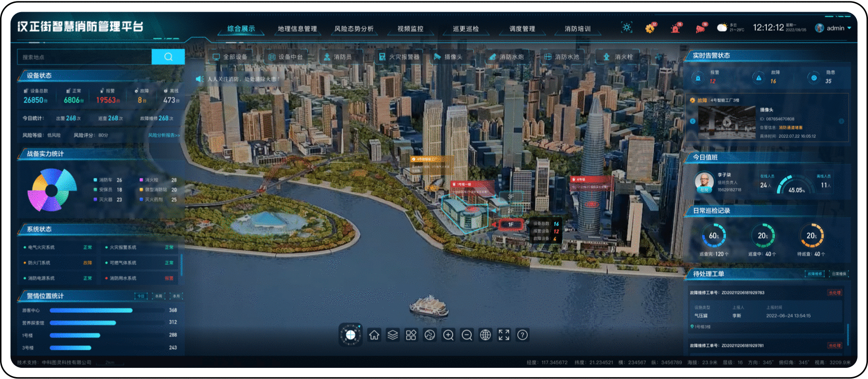Select the 3F floor label
This screenshot has height=379, width=868.
[x=511, y=197]
